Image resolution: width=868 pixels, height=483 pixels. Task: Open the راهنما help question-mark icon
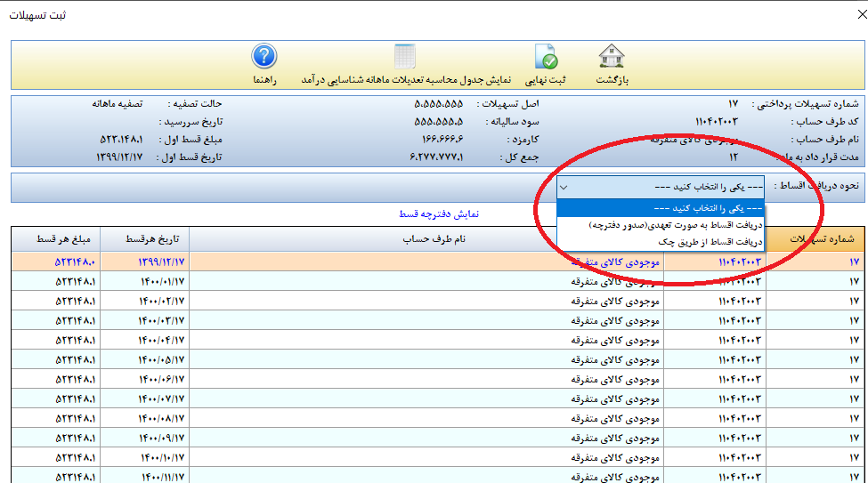point(264,56)
